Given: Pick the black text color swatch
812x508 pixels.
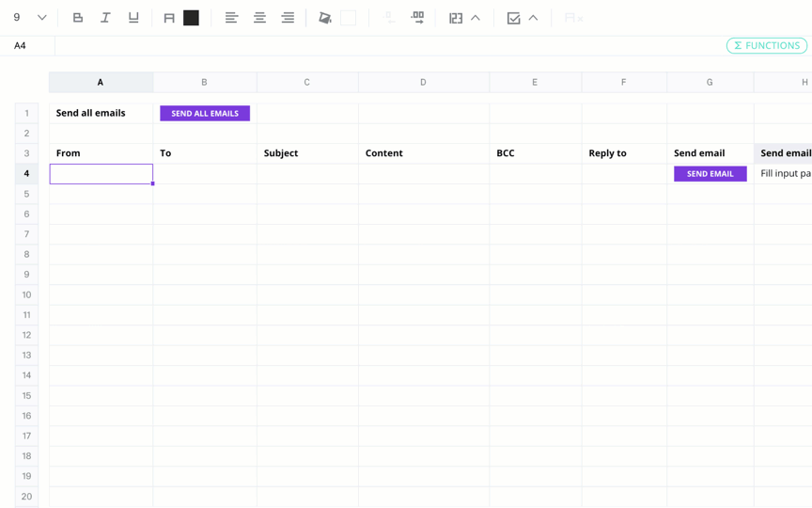Looking at the screenshot, I should (191, 18).
